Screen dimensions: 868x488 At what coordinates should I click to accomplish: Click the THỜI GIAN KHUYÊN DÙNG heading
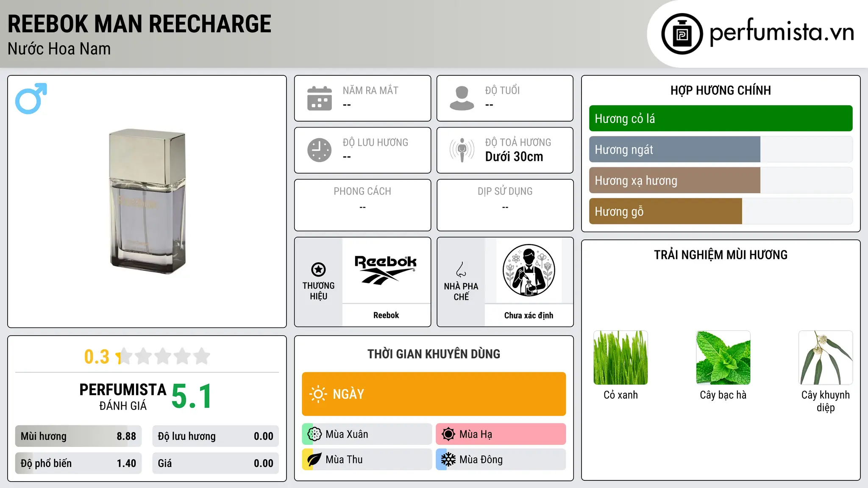coord(434,354)
